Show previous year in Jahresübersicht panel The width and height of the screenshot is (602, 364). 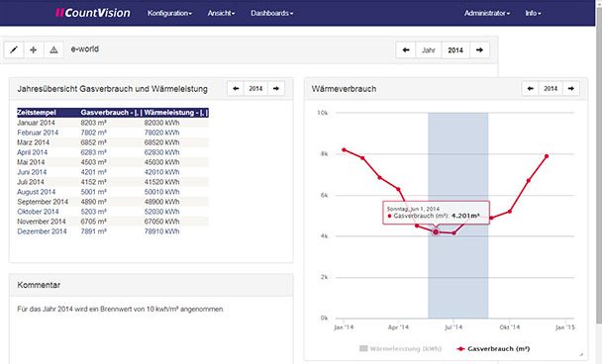pyautogui.click(x=236, y=89)
